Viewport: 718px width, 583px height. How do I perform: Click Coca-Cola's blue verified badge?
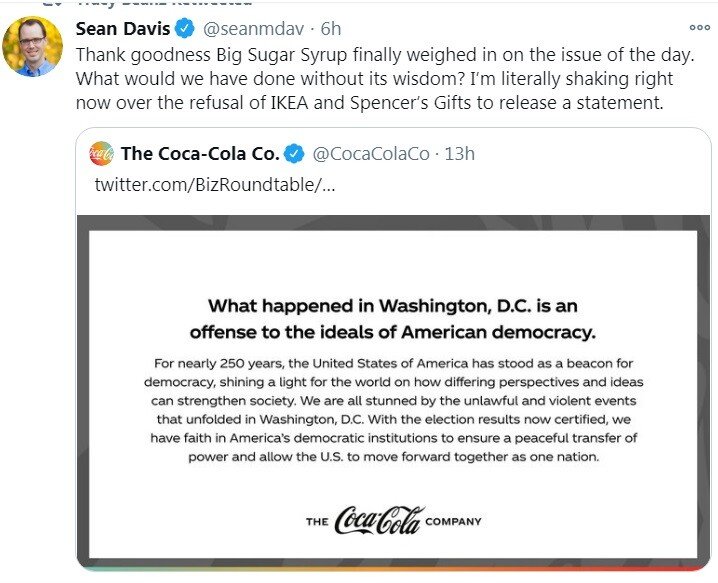[294, 154]
